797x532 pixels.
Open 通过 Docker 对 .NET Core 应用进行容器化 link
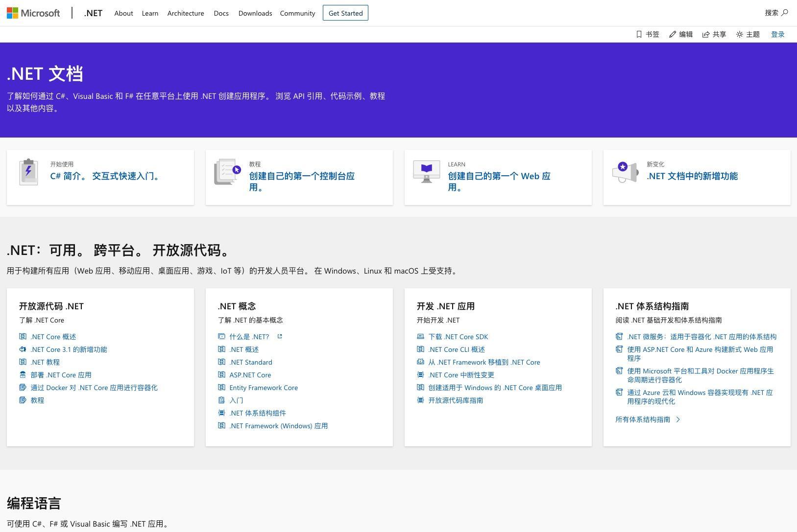click(x=94, y=388)
